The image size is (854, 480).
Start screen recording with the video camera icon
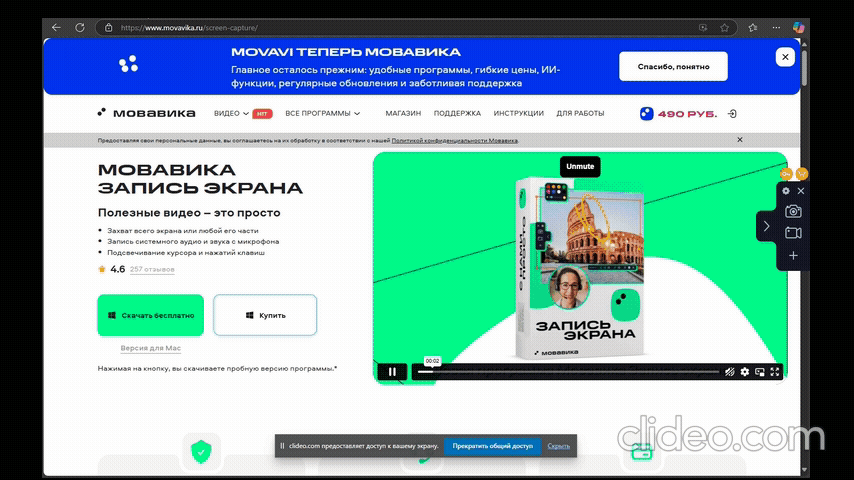click(793, 233)
